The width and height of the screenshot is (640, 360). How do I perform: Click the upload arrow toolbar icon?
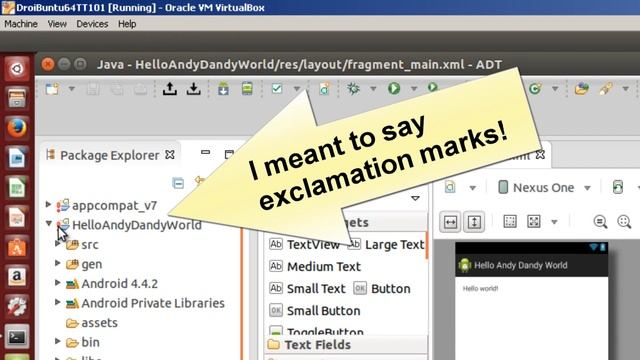pos(169,89)
